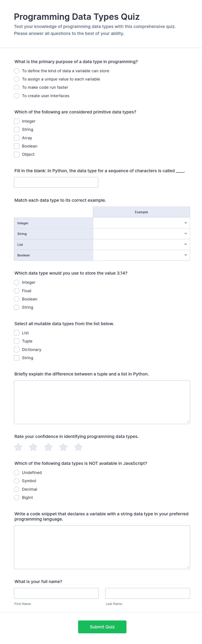Viewport: 202px width, 644px height.
Task: Open the example dropdown for String
Action: (x=141, y=233)
